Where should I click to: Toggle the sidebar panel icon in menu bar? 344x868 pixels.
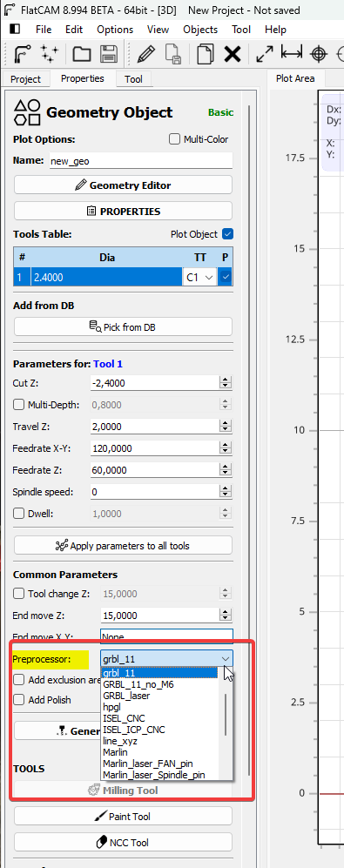pos(15,30)
